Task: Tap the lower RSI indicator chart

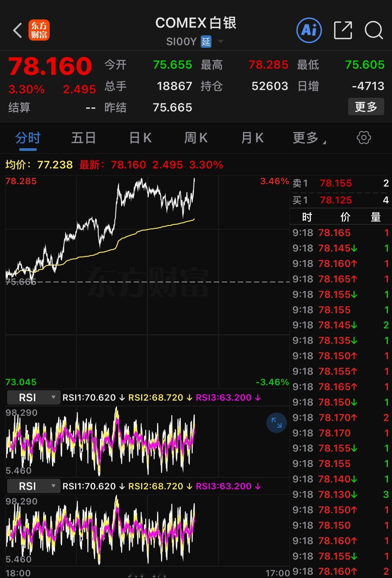Action: (x=147, y=530)
